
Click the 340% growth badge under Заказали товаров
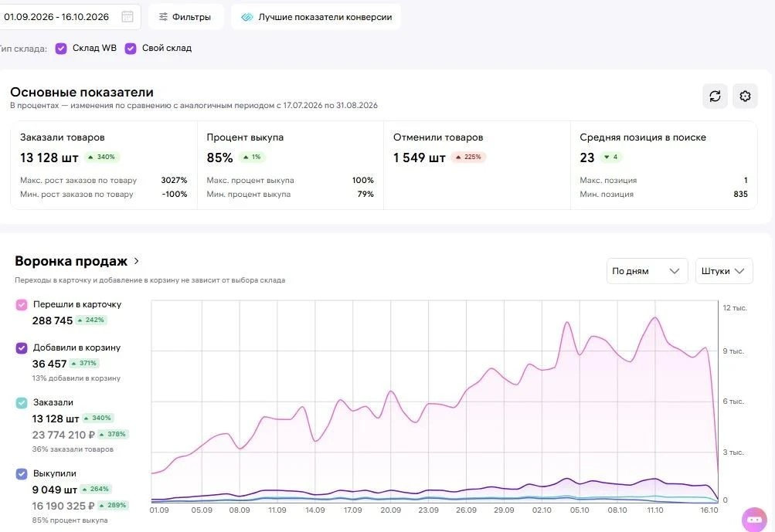pos(102,157)
